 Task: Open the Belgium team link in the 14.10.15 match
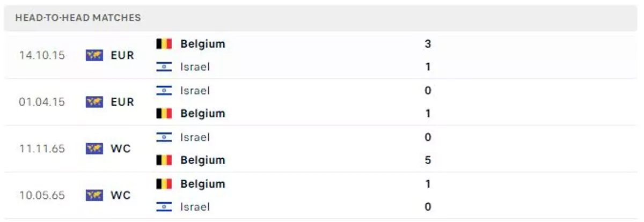pyautogui.click(x=203, y=44)
